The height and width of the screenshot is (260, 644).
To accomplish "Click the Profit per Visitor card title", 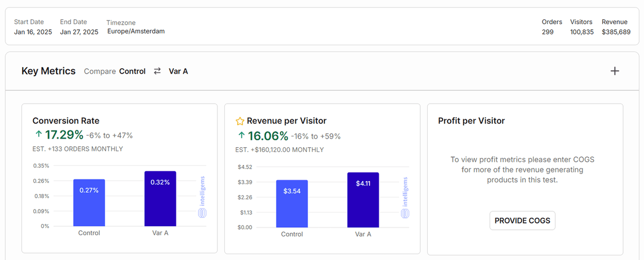I will click(x=471, y=121).
